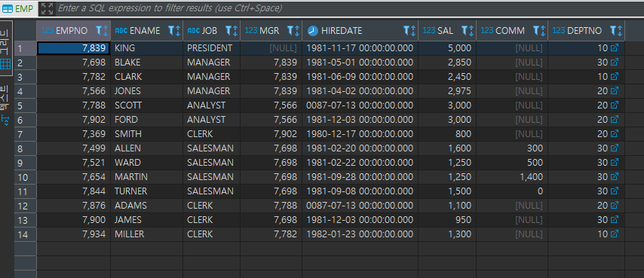Select ANALYST job cell in FORD row
The width and height of the screenshot is (644, 278).
pos(211,120)
